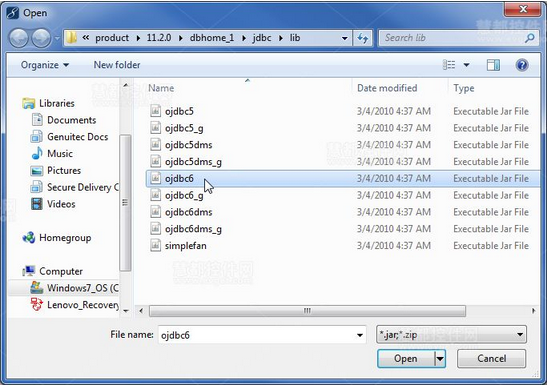The width and height of the screenshot is (548, 385).
Task: Toggle the preview pane icon
Action: (493, 65)
